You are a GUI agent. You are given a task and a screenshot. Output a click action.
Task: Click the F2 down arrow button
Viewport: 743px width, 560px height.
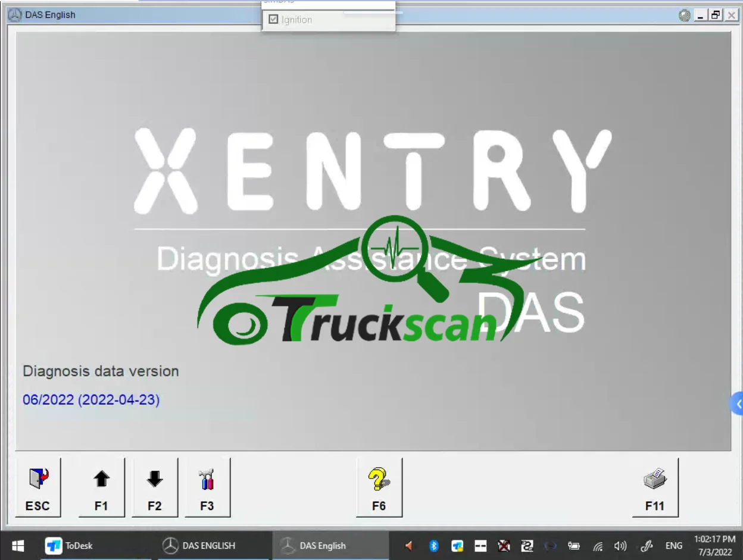coord(155,487)
